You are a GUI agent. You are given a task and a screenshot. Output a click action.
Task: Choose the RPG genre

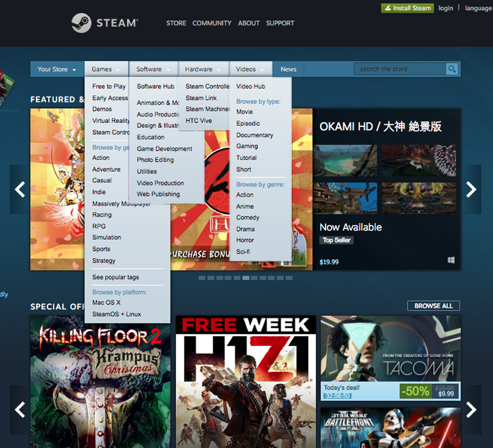coord(99,226)
